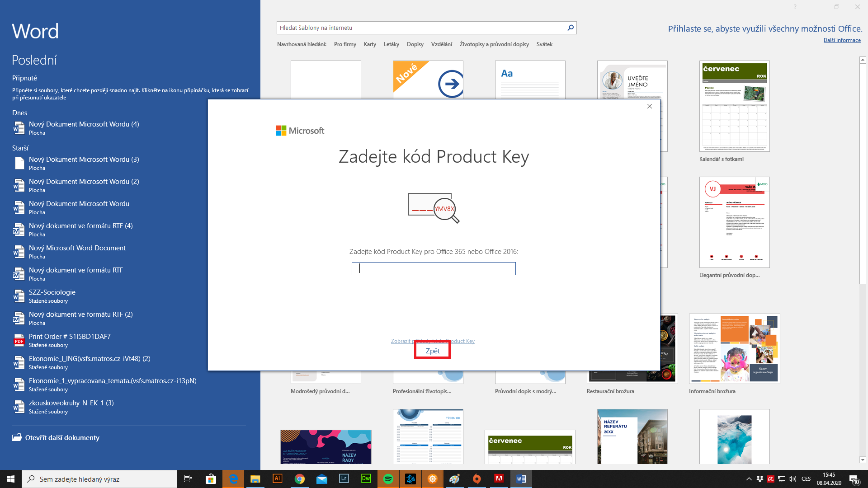Open Microsoft Edge from taskbar
The image size is (868, 488).
pos(233,479)
